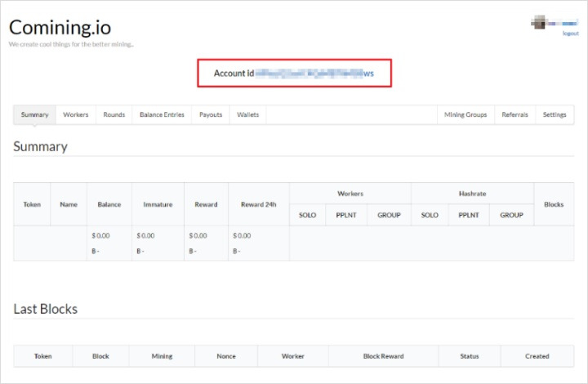Click the Blocks column header
588x384 pixels.
(x=554, y=204)
